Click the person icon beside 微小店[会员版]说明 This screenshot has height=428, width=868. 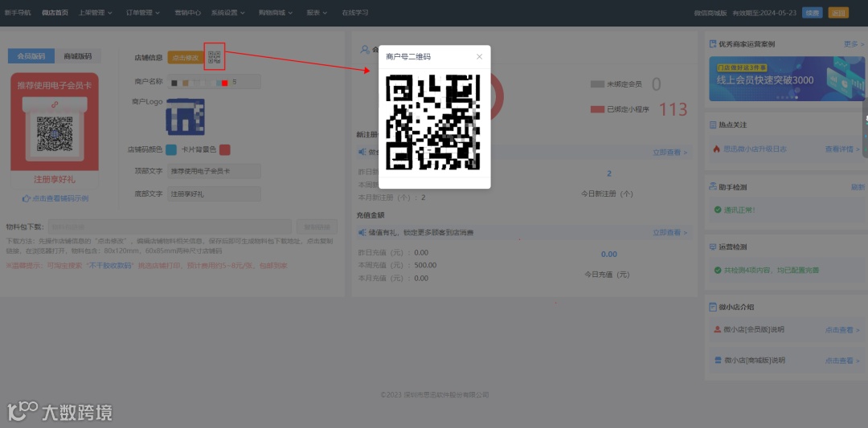click(x=718, y=329)
